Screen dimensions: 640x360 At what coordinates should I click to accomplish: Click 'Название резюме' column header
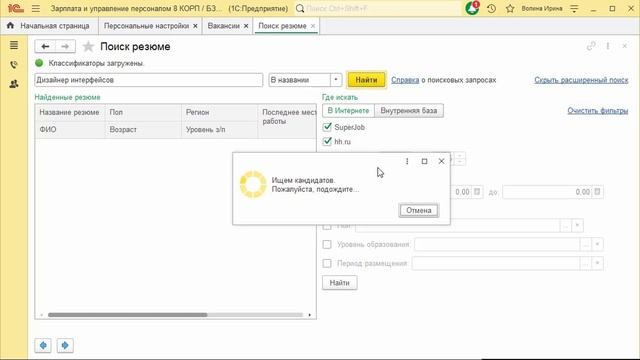point(69,112)
